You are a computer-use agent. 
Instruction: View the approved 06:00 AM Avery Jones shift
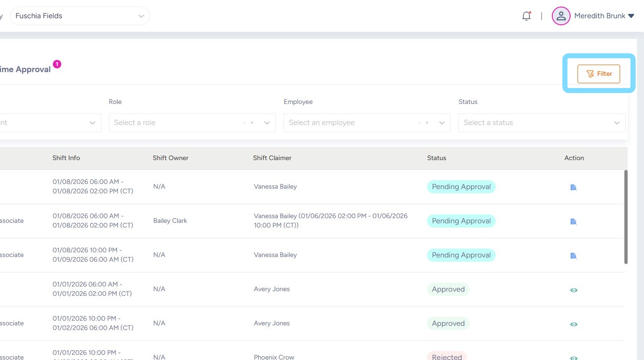(573, 290)
